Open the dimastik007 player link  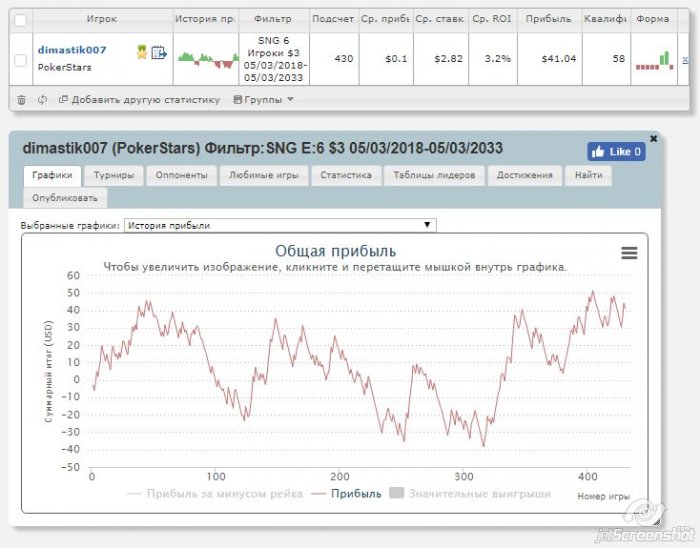click(72, 50)
